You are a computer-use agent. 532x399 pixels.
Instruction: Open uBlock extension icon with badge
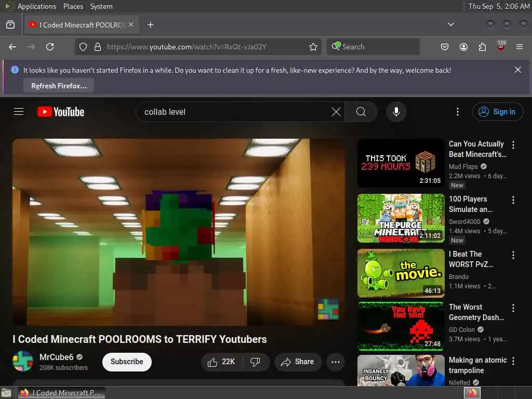(501, 46)
